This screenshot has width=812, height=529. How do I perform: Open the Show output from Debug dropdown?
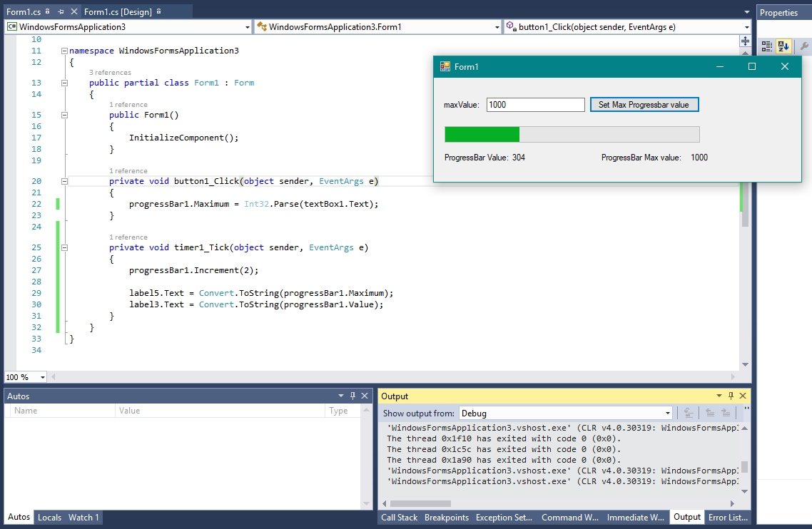coord(668,413)
